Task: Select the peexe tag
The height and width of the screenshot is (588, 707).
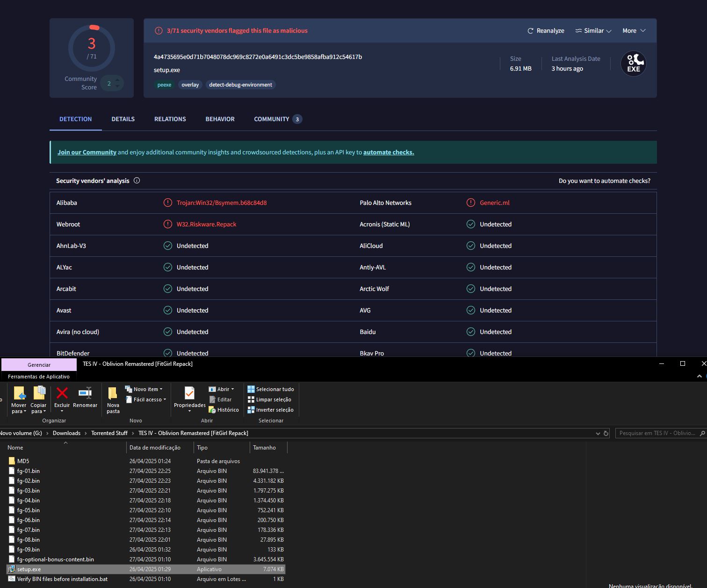Action: tap(164, 85)
